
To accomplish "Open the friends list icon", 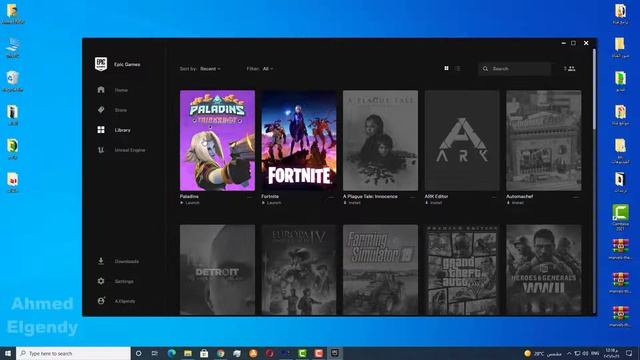I will coord(570,69).
